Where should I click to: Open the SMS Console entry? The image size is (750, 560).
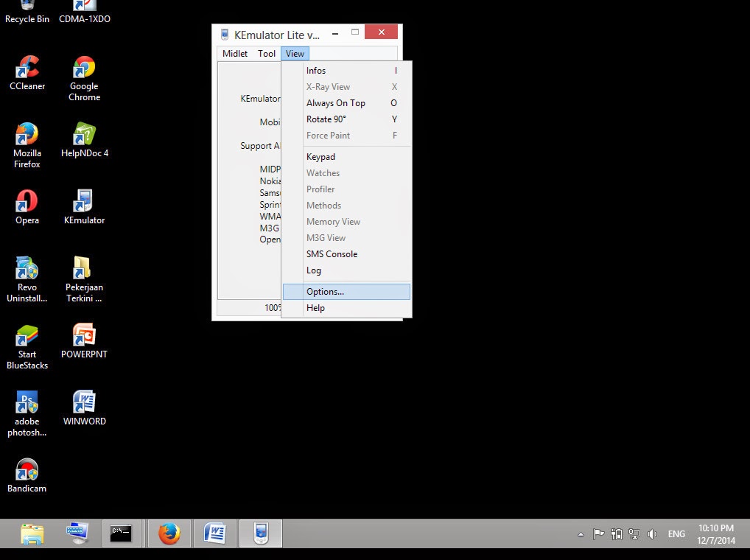pyautogui.click(x=346, y=254)
